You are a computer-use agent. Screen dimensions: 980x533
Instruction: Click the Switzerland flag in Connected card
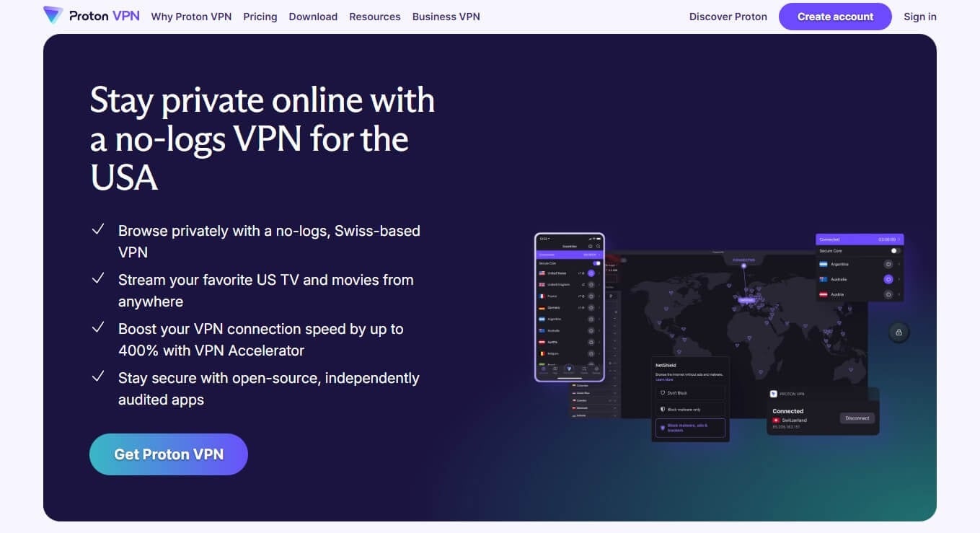(776, 420)
